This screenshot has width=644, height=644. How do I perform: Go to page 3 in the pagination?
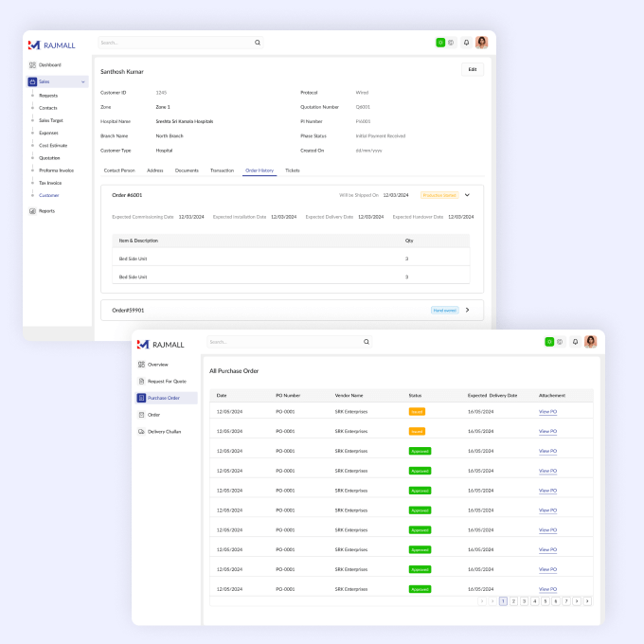(x=524, y=600)
